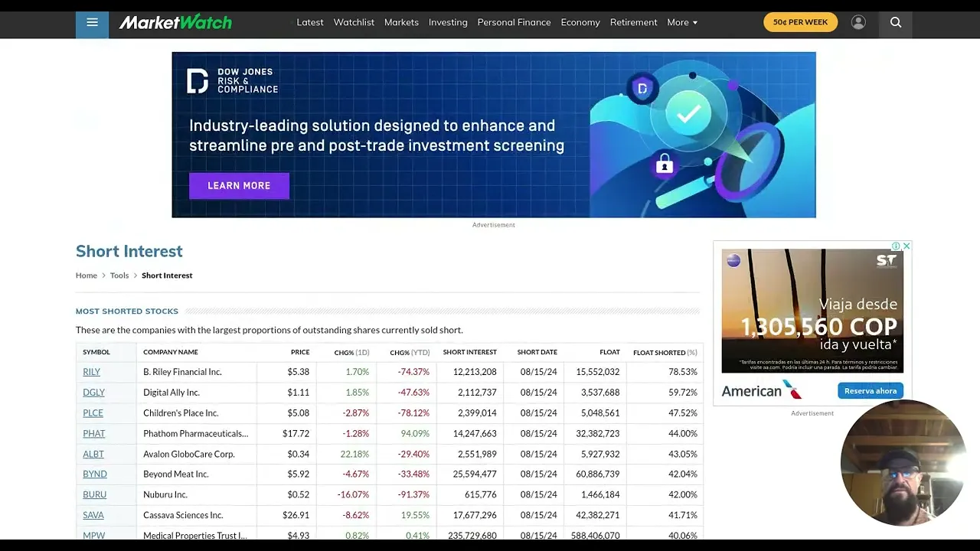Go to Tools breadcrumb link
980x551 pixels.
click(119, 275)
